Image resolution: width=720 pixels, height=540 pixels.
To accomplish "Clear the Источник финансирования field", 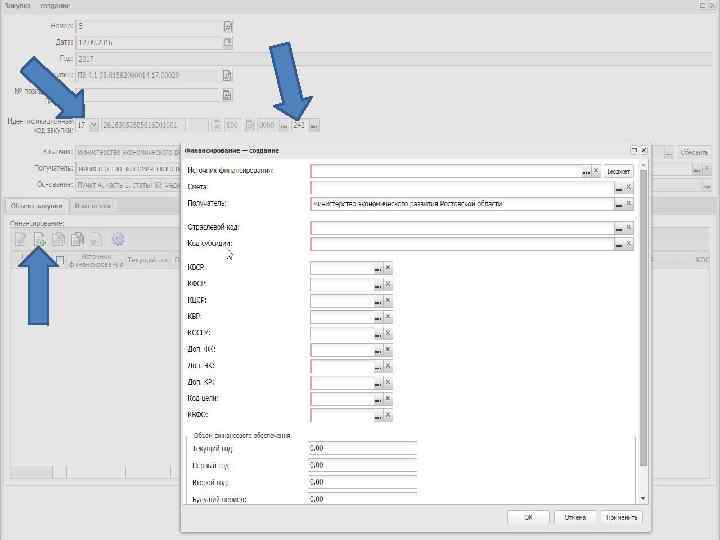I will [596, 171].
